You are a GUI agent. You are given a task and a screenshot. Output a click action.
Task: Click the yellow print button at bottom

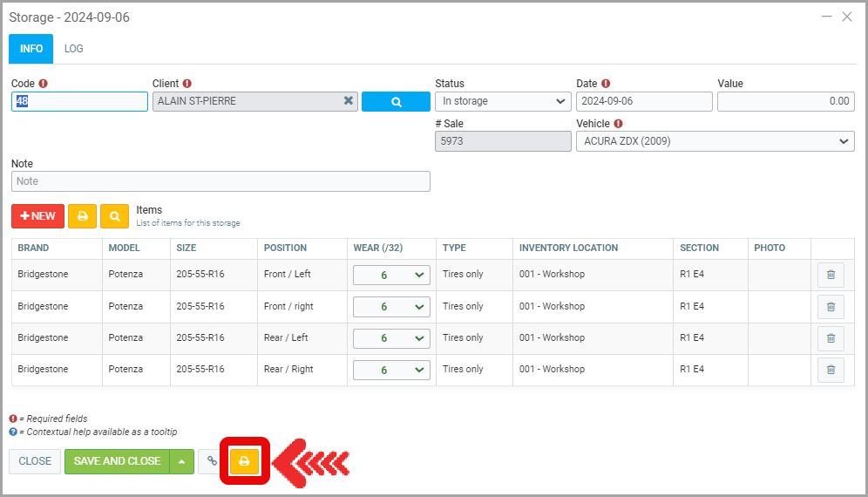click(244, 461)
